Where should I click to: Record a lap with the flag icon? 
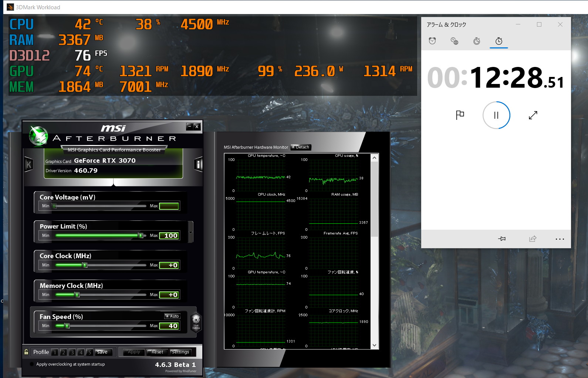pyautogui.click(x=460, y=115)
